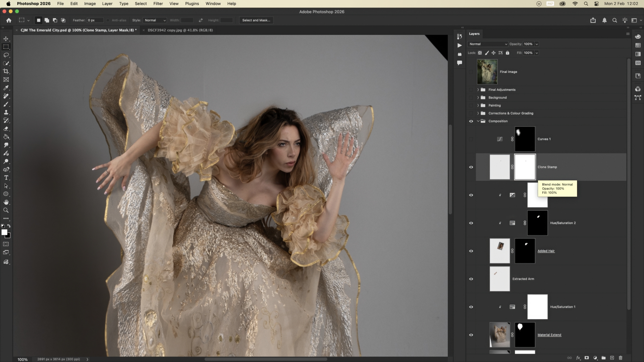The width and height of the screenshot is (644, 362).
Task: Open the layer blend mode dropdown
Action: (487, 44)
